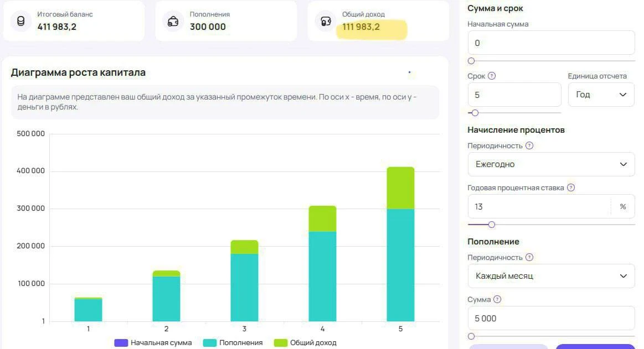This screenshot has height=349, width=644.
Task: Click the 400 000 y-axis label
Action: [31, 170]
